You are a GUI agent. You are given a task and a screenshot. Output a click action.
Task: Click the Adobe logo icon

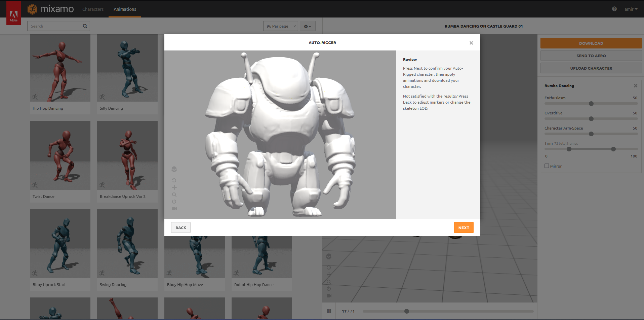click(x=13, y=13)
